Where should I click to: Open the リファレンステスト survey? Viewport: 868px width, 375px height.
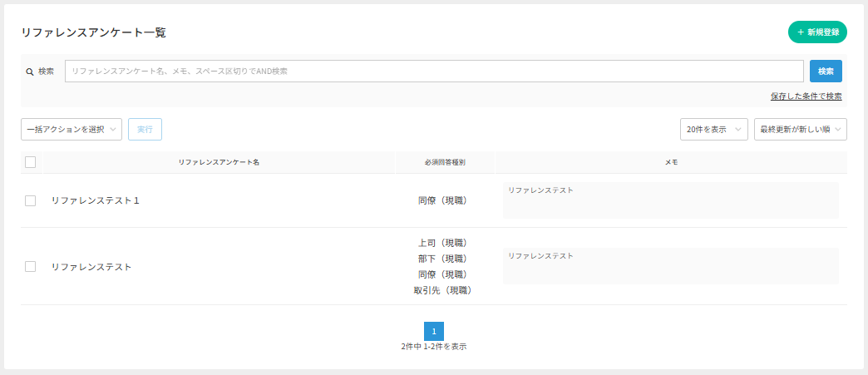[x=91, y=267]
